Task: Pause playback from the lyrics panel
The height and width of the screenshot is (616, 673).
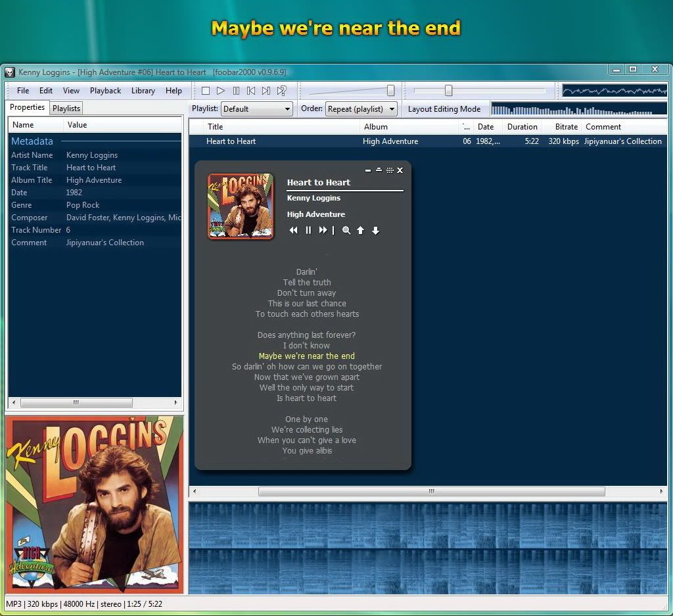Action: coord(308,231)
